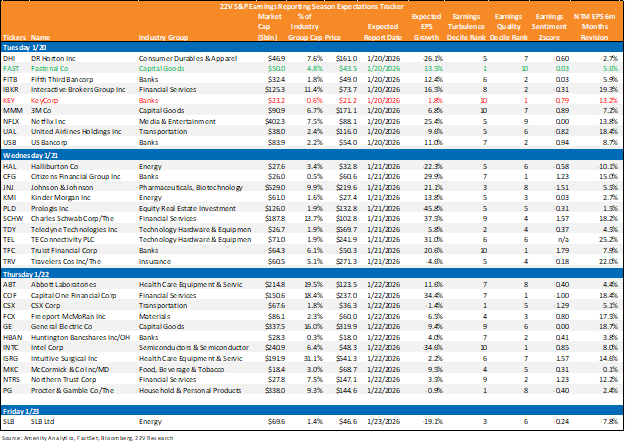625x443 pixels.
Task: Click the DHI ticker cell
Action: pos(8,58)
